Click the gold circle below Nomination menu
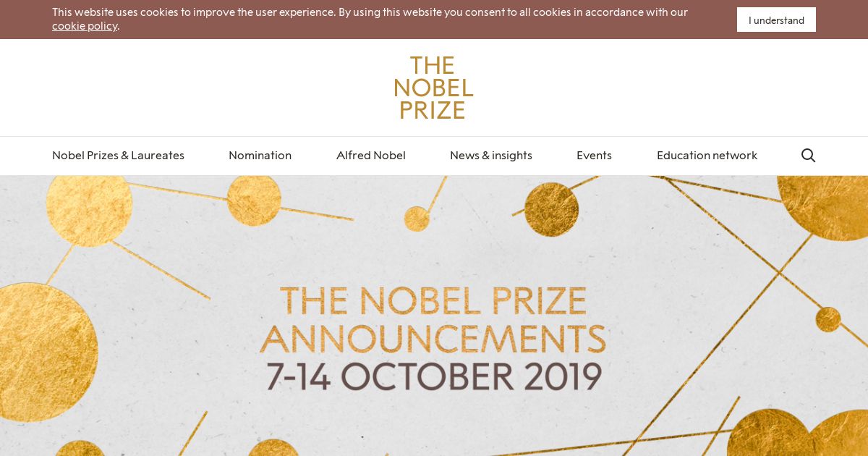Image resolution: width=868 pixels, height=456 pixels. coord(254,199)
